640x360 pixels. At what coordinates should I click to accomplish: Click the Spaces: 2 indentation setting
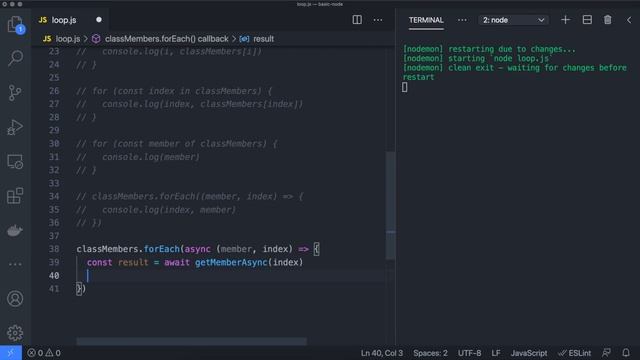pos(430,353)
